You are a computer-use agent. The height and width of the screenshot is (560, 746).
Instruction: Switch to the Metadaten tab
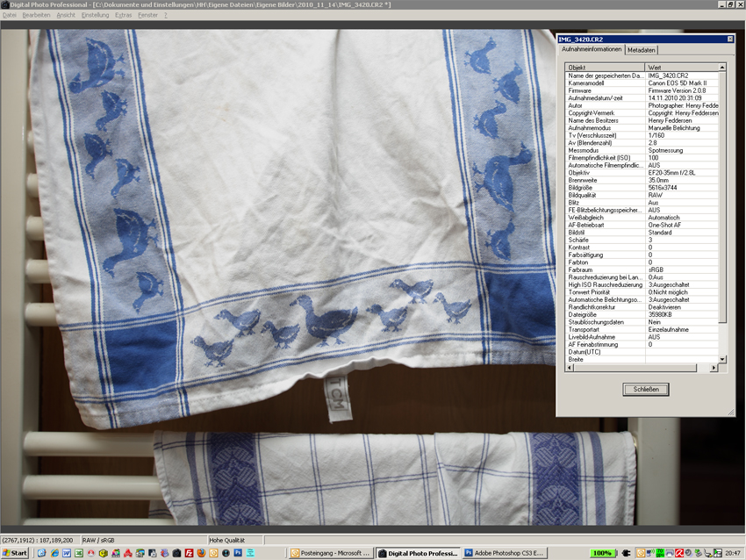(641, 50)
